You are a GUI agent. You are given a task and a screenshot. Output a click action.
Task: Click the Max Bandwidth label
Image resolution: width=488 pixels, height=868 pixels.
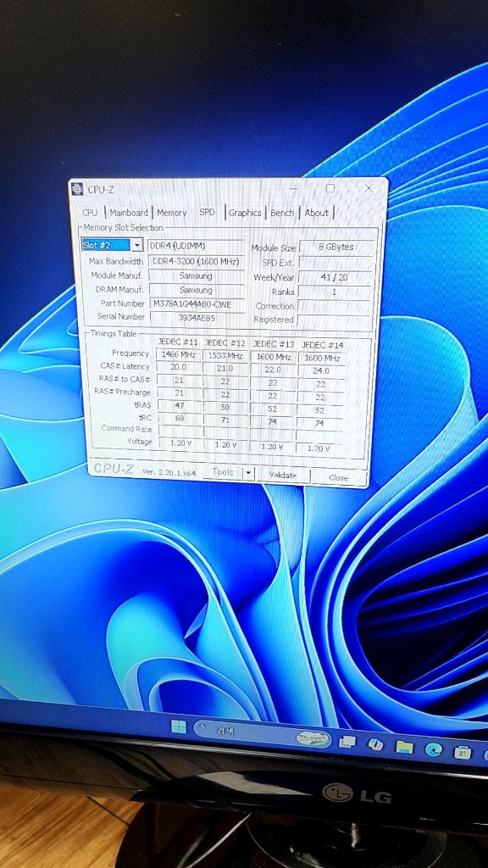point(116,261)
